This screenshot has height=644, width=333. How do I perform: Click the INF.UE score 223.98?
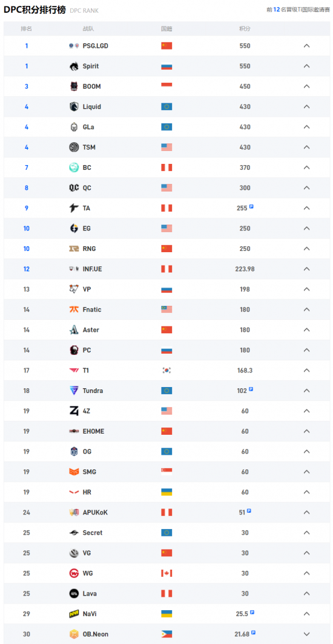(245, 269)
